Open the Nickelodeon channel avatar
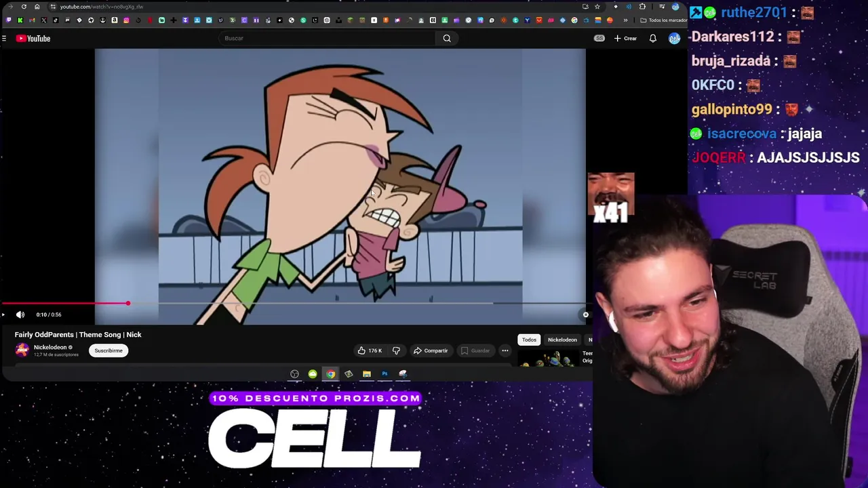 pos(22,350)
